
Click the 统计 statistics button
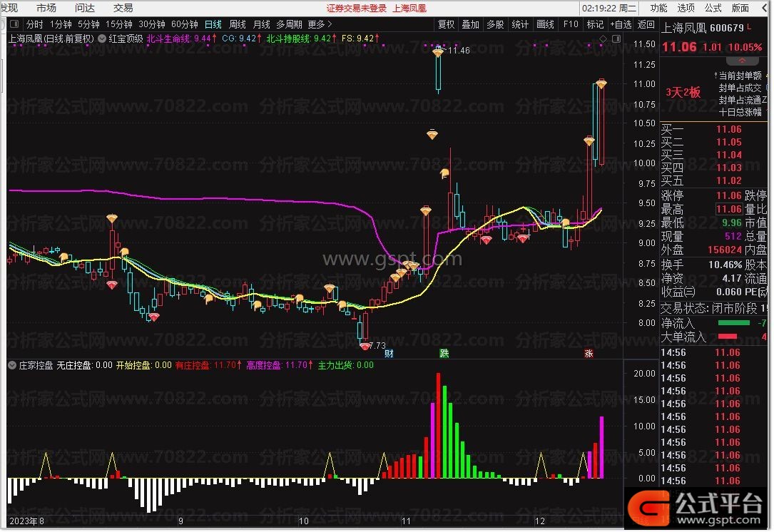coord(520,24)
